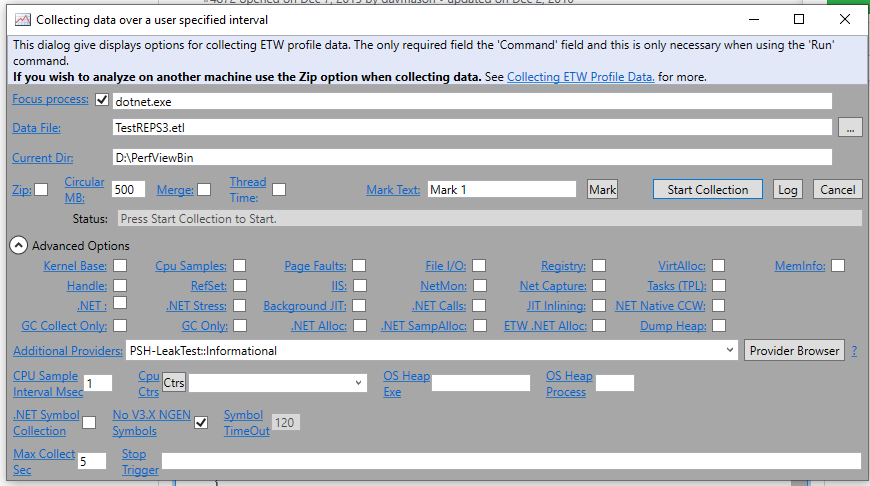The width and height of the screenshot is (870, 486).
Task: Check the NET Native CCW option
Action: click(719, 306)
